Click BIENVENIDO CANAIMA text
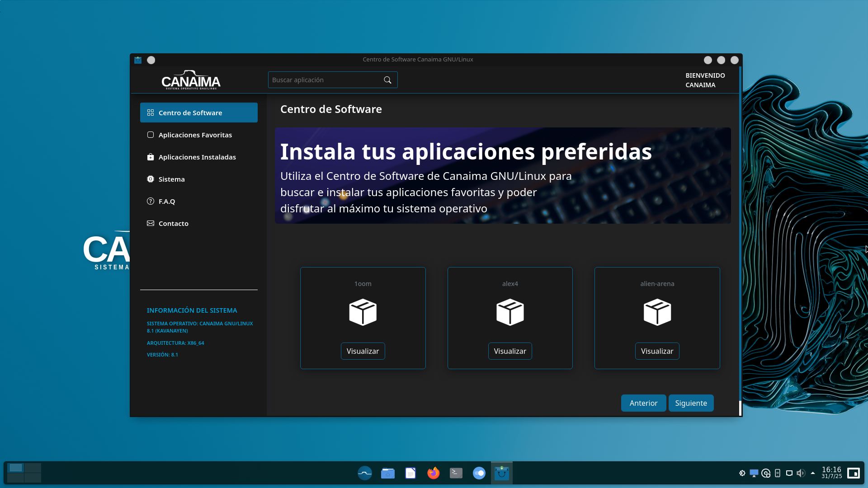The height and width of the screenshot is (488, 868). tap(705, 80)
